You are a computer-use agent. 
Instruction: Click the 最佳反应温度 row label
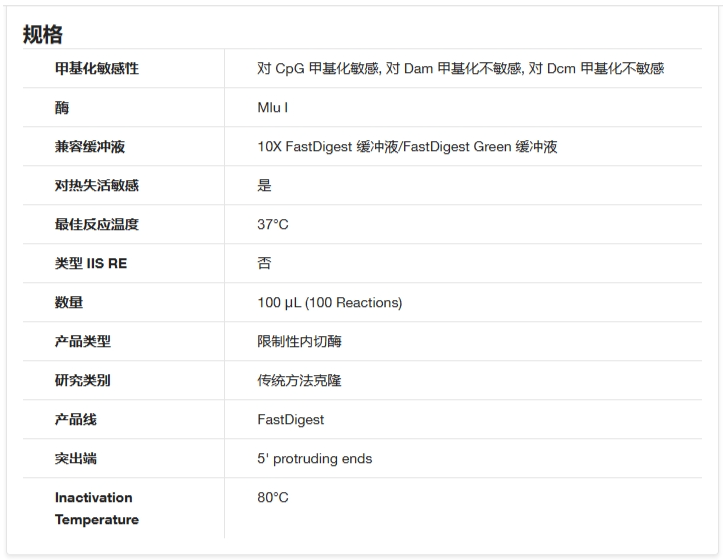tap(96, 225)
